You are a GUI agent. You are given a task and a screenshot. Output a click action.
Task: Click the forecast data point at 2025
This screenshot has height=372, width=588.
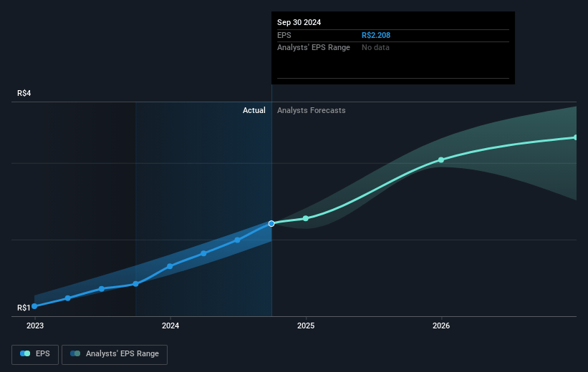pyautogui.click(x=306, y=218)
